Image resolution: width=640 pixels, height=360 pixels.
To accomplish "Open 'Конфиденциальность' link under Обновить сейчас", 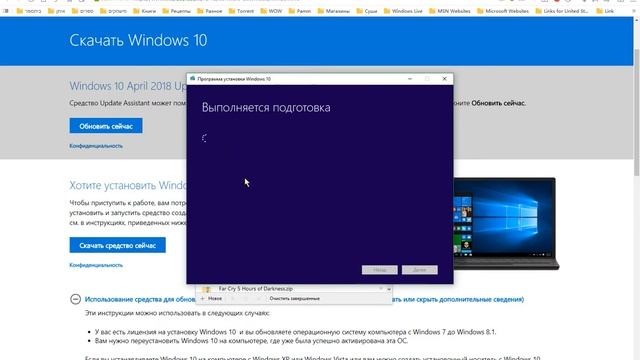I will pos(96,146).
